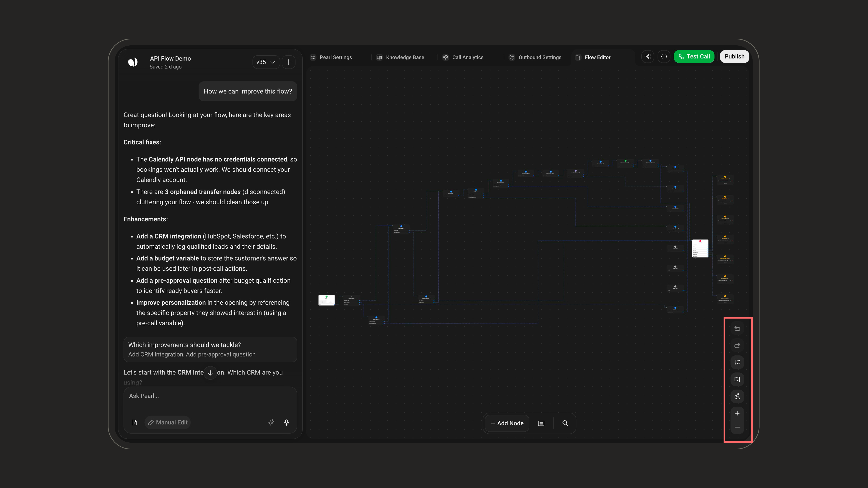The width and height of the screenshot is (868, 488).
Task: Click the 'Add a pre-approval question' bullet text
Action: 176,281
